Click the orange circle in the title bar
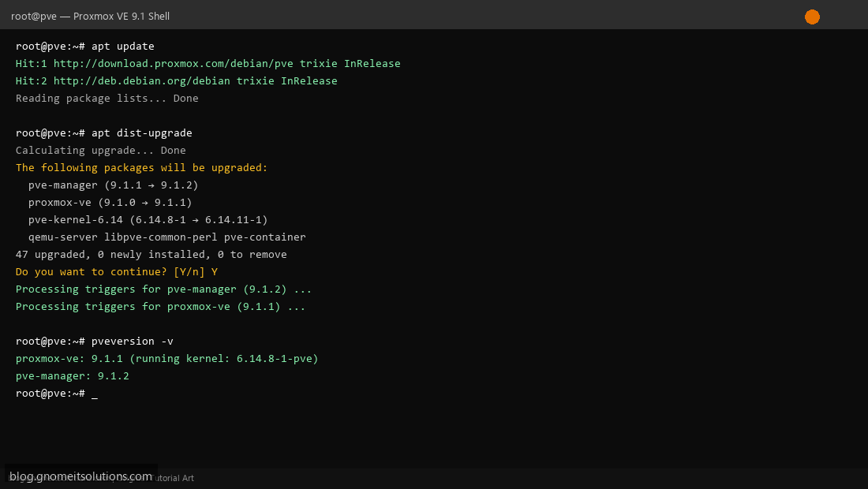This screenshot has height=489, width=868. (812, 17)
